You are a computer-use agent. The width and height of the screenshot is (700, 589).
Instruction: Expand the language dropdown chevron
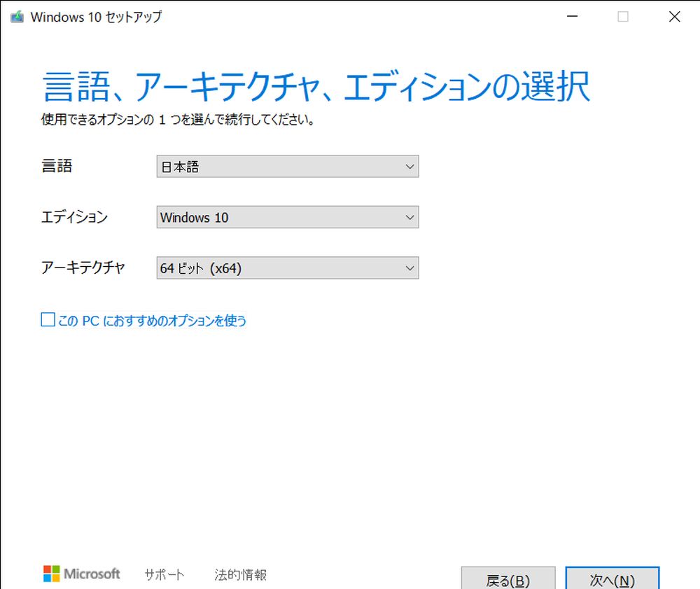[410, 166]
